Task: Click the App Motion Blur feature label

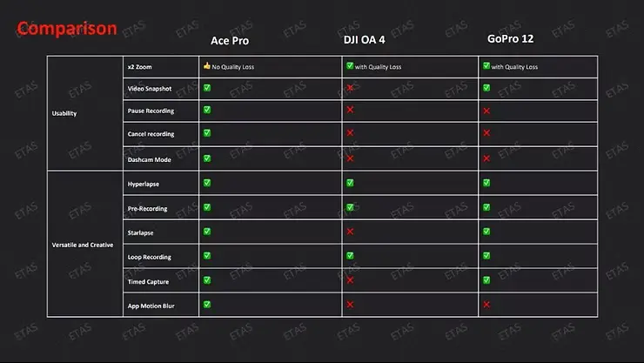Action: pyautogui.click(x=150, y=306)
